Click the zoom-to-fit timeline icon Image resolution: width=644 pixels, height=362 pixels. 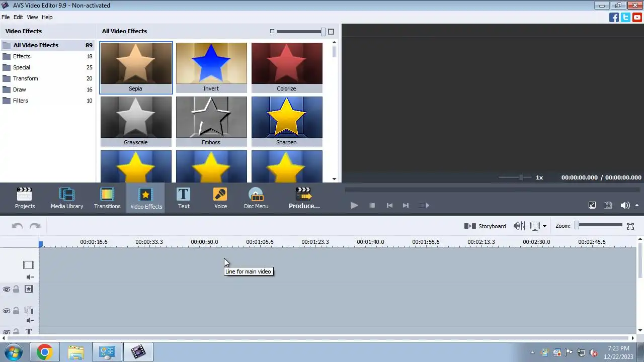point(630,226)
